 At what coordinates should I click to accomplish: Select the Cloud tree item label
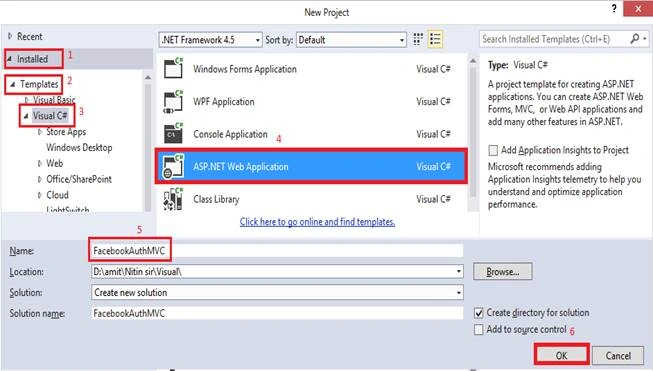point(57,195)
